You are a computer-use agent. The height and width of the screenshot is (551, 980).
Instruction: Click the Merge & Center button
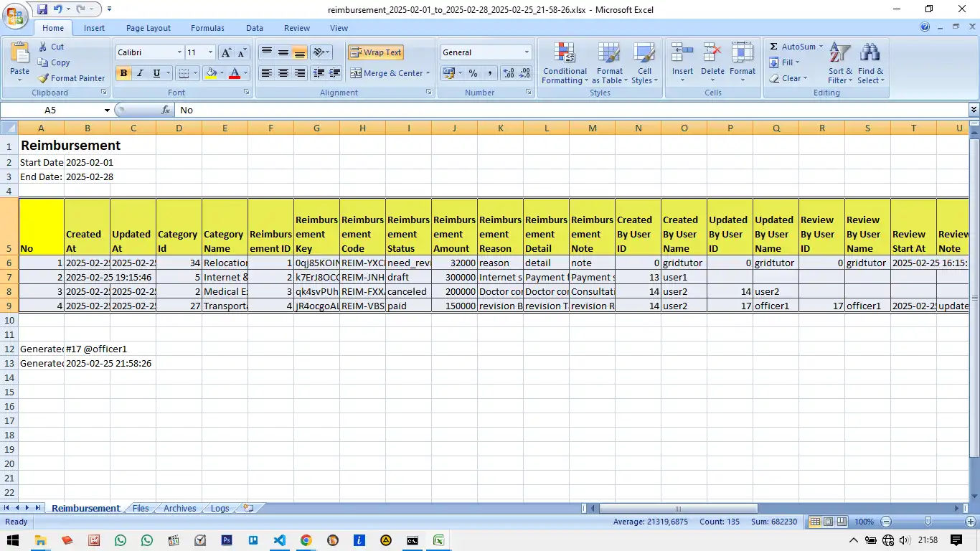390,73
